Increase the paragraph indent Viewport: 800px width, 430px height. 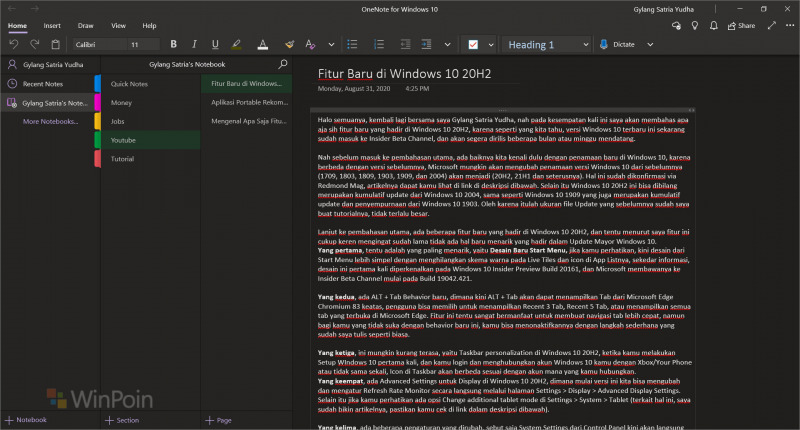[426, 44]
